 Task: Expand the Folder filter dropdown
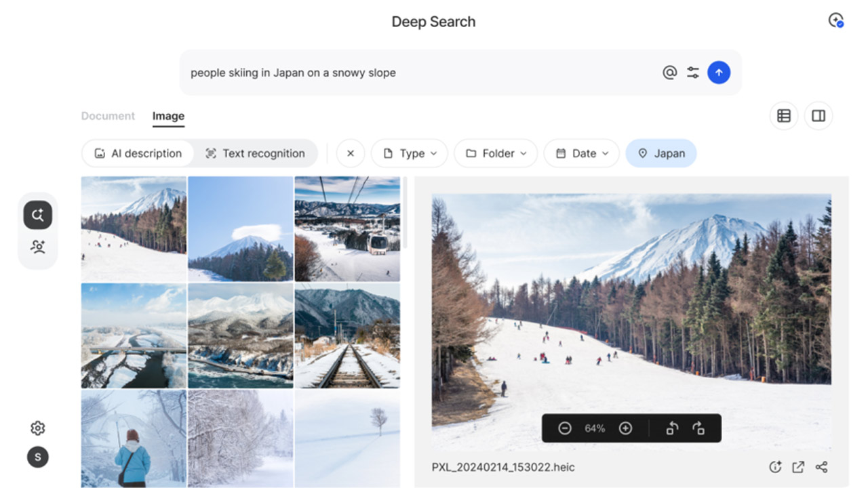[496, 153]
